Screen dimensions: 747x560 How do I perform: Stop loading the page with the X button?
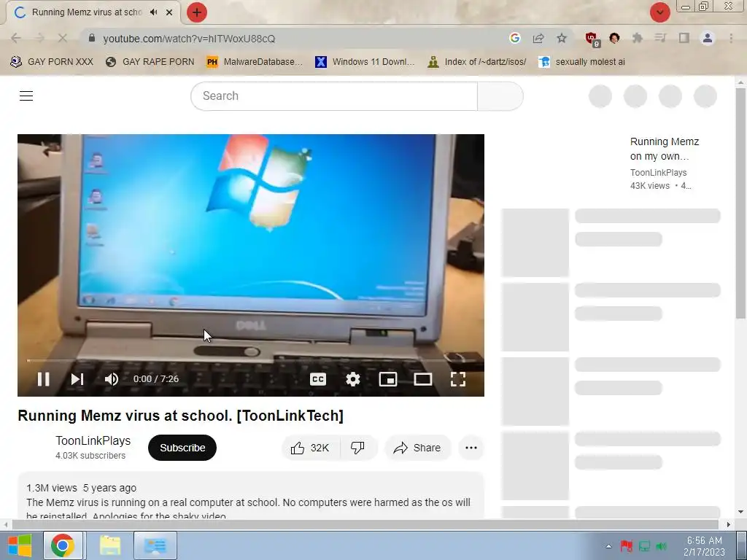tap(63, 38)
